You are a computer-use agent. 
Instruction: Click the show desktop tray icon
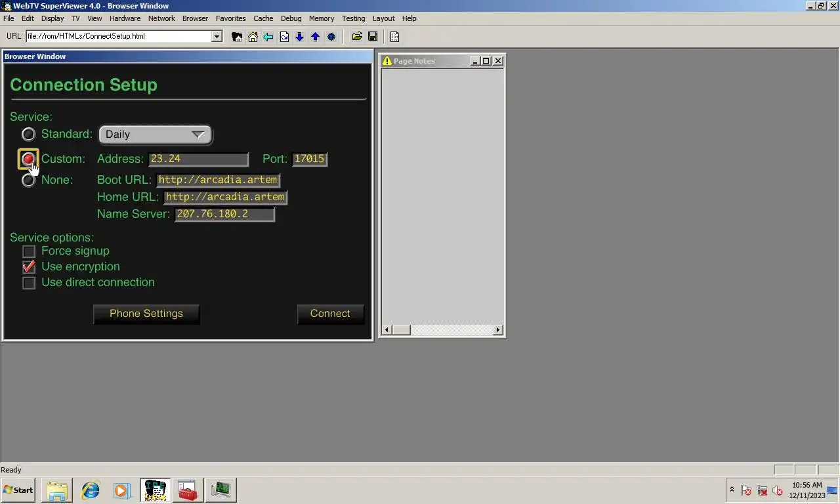tap(832, 490)
